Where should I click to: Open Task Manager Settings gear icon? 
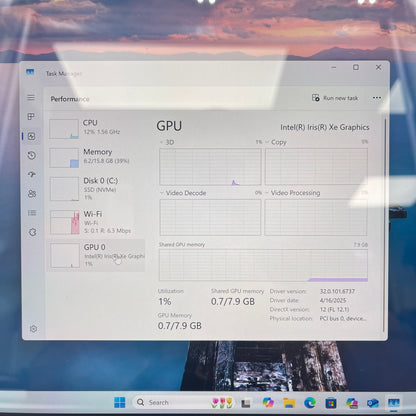coord(33,329)
